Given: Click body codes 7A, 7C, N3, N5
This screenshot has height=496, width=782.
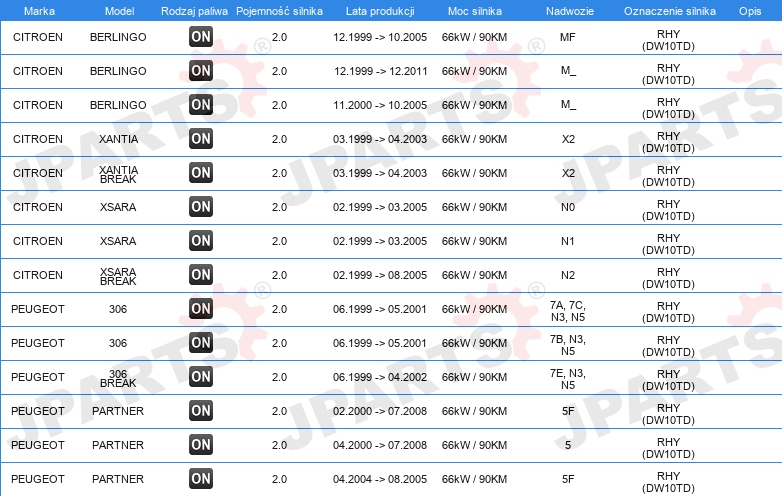Looking at the screenshot, I should 568,311.
